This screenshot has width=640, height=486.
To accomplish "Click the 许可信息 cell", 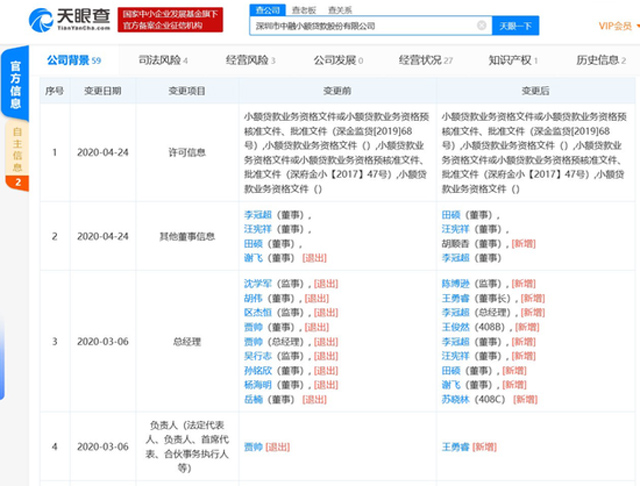I will coord(187,153).
